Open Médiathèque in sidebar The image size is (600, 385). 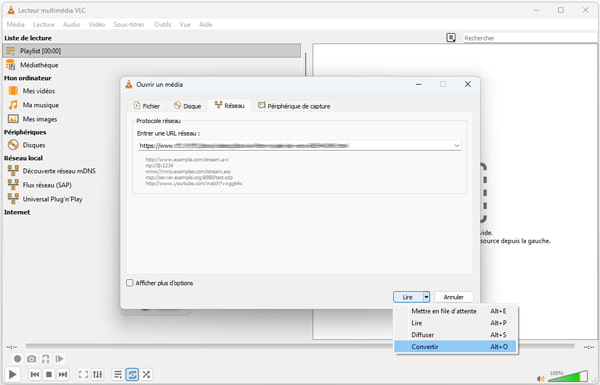coord(39,65)
